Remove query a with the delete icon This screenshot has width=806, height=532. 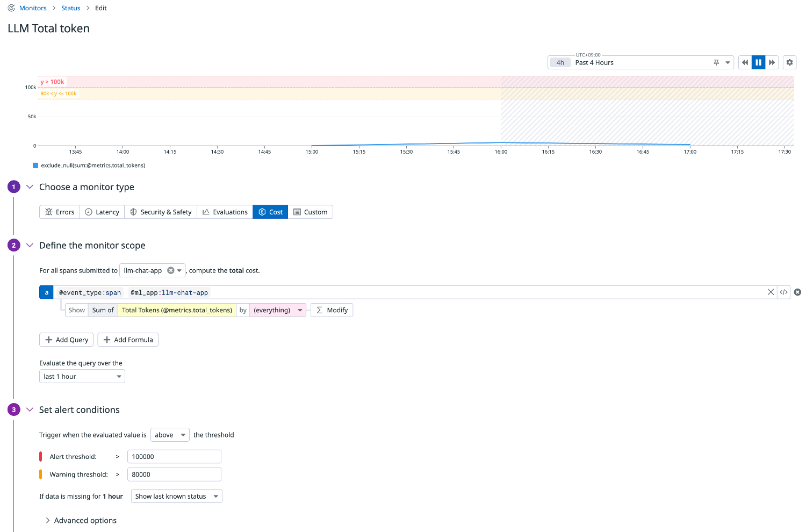coord(797,292)
